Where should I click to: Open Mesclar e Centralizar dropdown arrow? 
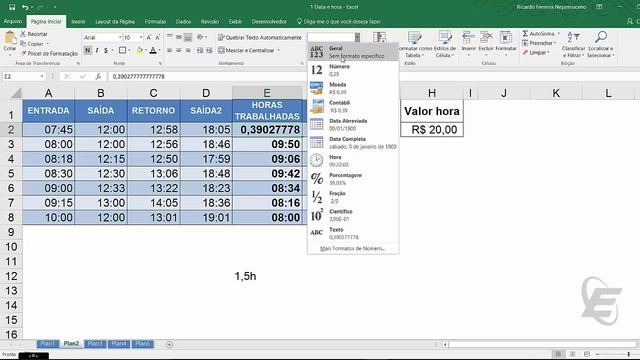pyautogui.click(x=279, y=50)
